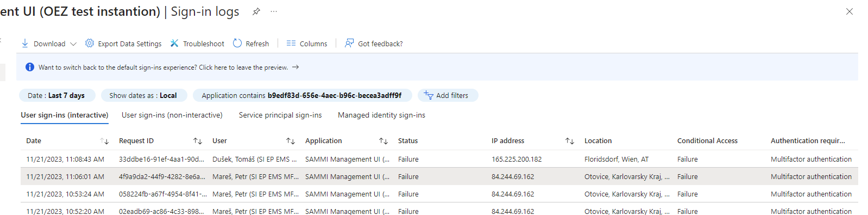Click request ID 02eadb69-ac86-4c33-898...
Viewport: 868px width, 215px height.
[161, 211]
